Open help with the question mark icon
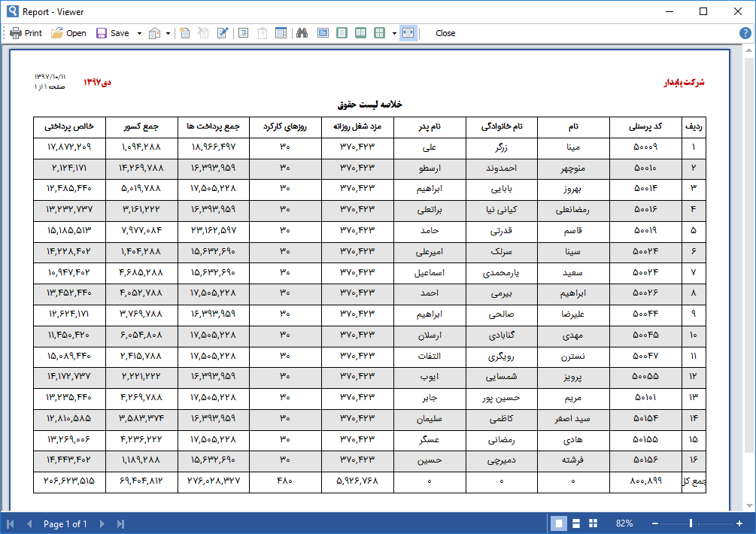Image resolution: width=756 pixels, height=534 pixels. [x=745, y=33]
